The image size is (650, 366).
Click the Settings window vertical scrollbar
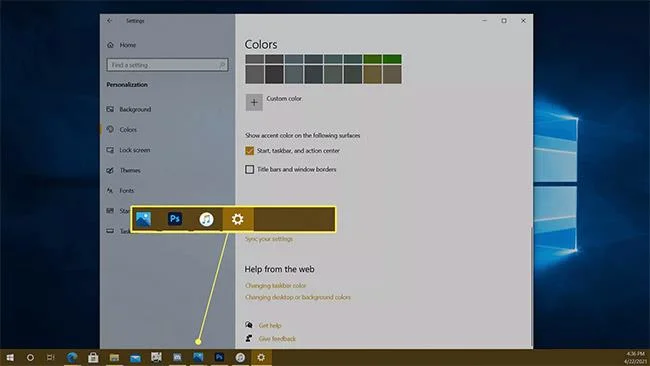pyautogui.click(x=531, y=286)
